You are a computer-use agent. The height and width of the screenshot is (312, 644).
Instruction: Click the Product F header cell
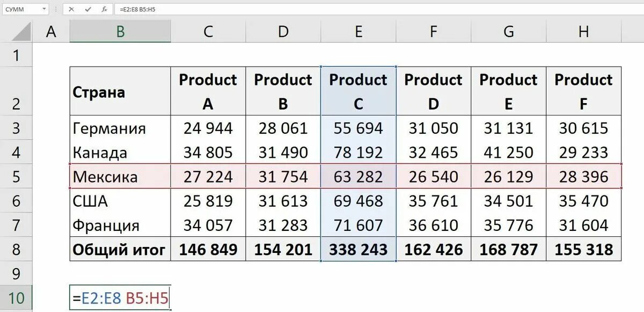[x=584, y=91]
